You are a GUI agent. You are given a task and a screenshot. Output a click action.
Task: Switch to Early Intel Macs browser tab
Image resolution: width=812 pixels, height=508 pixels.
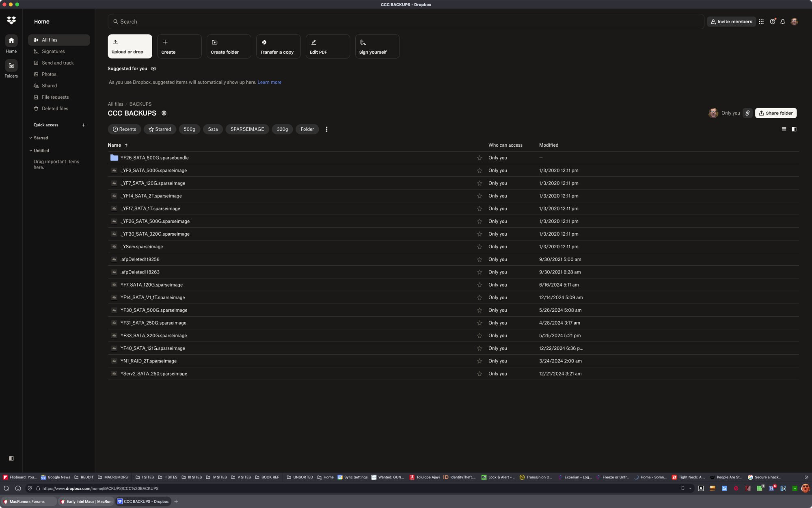[86, 501]
